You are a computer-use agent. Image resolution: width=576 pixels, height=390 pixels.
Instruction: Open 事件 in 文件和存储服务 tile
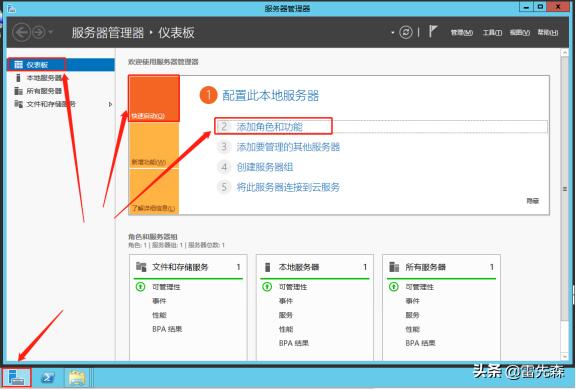159,301
